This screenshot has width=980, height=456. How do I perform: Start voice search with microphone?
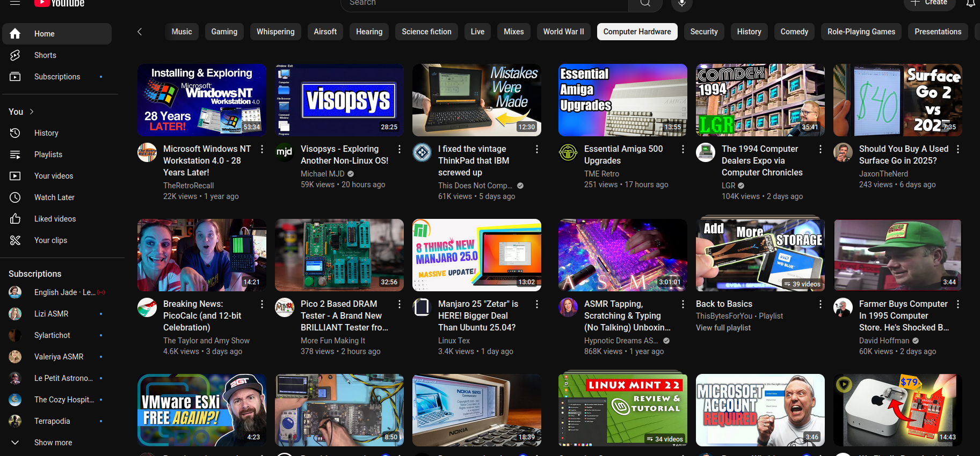[x=681, y=3]
